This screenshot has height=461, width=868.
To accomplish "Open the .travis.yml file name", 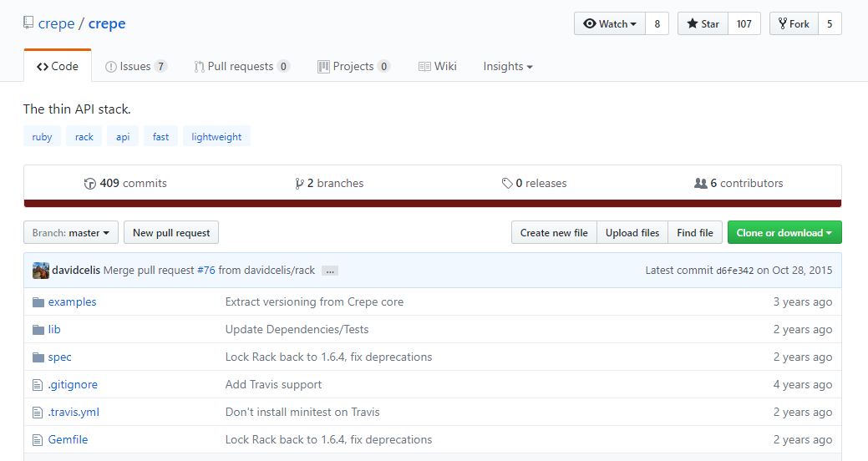I will click(x=74, y=413).
